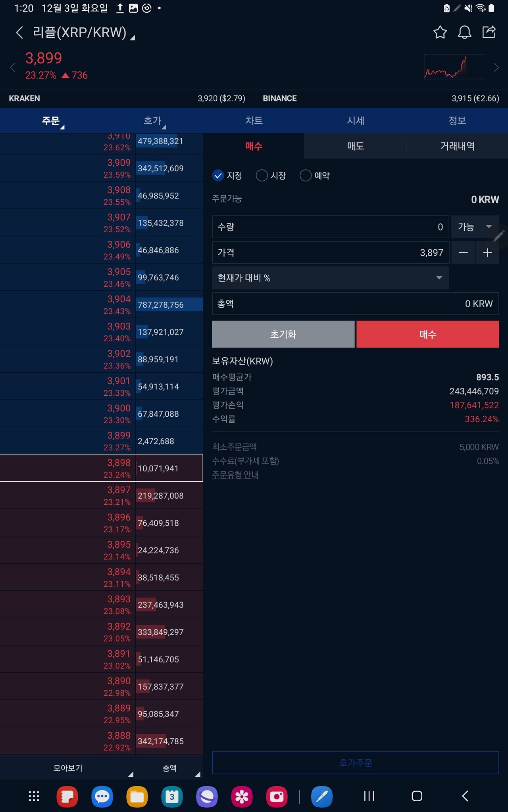Tap the KRAKEN price 3,920 ($2.79)
508x812 pixels.
[221, 98]
